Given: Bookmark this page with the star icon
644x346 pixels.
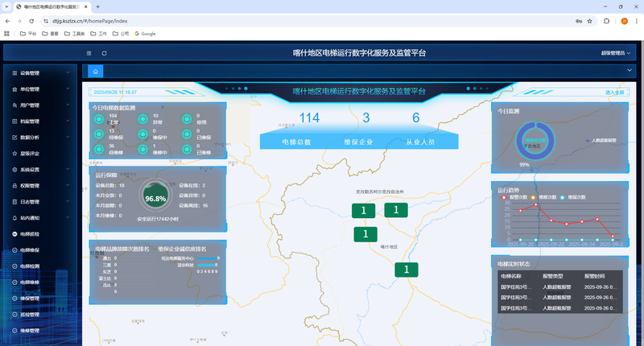Looking at the screenshot, I should point(590,21).
